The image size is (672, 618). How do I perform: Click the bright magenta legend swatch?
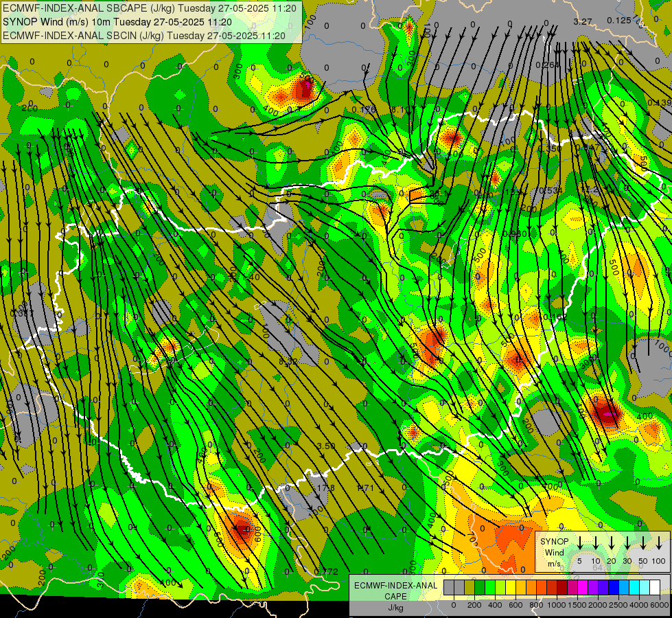point(583,587)
